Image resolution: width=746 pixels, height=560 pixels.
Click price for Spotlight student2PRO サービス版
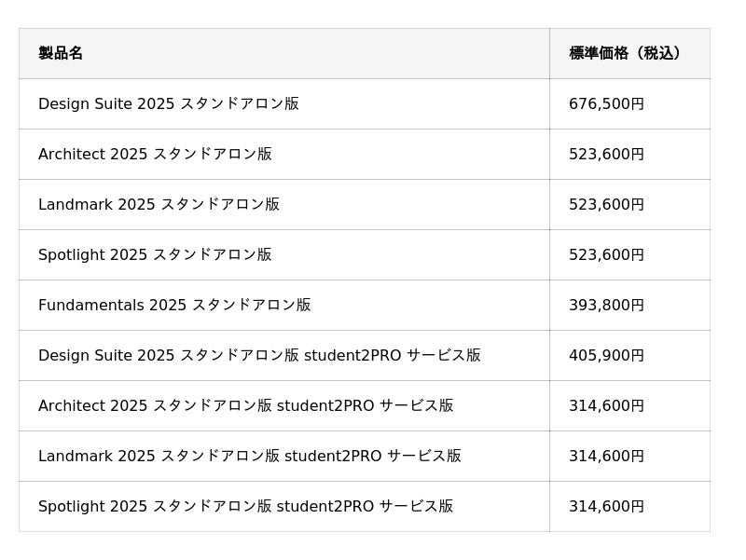(x=606, y=507)
